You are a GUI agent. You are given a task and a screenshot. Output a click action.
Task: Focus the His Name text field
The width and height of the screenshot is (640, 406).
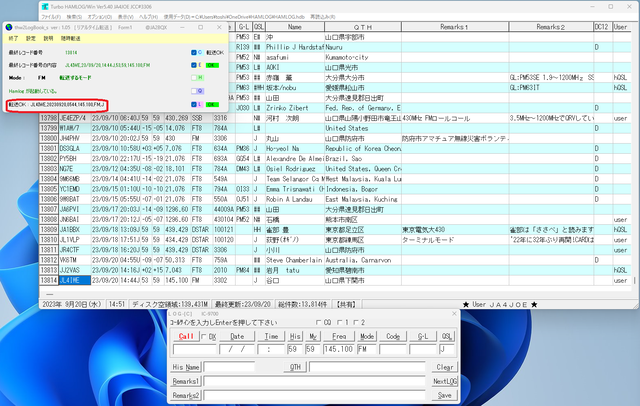229,367
